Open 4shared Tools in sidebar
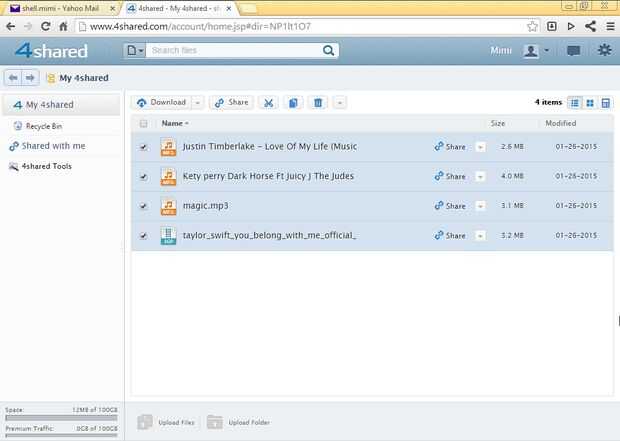The height and width of the screenshot is (441, 620). 40,166
